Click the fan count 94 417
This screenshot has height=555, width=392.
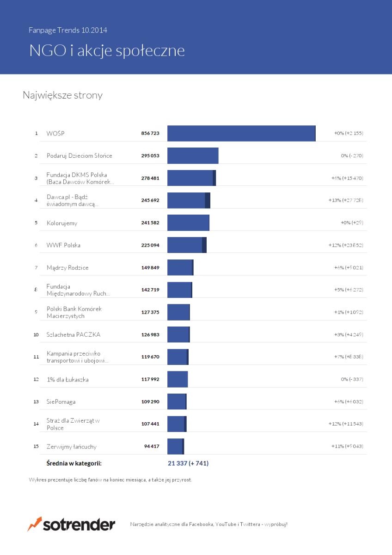pos(152,447)
